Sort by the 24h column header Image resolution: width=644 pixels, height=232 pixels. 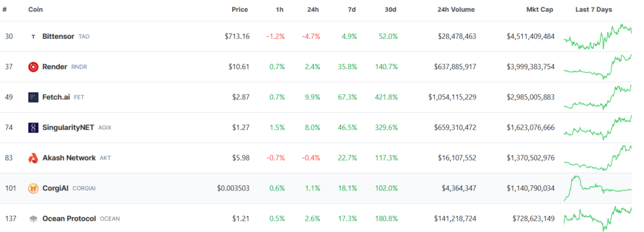point(314,9)
